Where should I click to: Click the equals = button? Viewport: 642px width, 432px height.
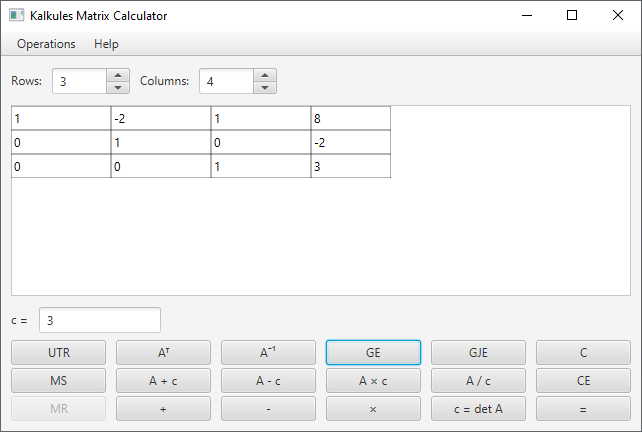(583, 409)
